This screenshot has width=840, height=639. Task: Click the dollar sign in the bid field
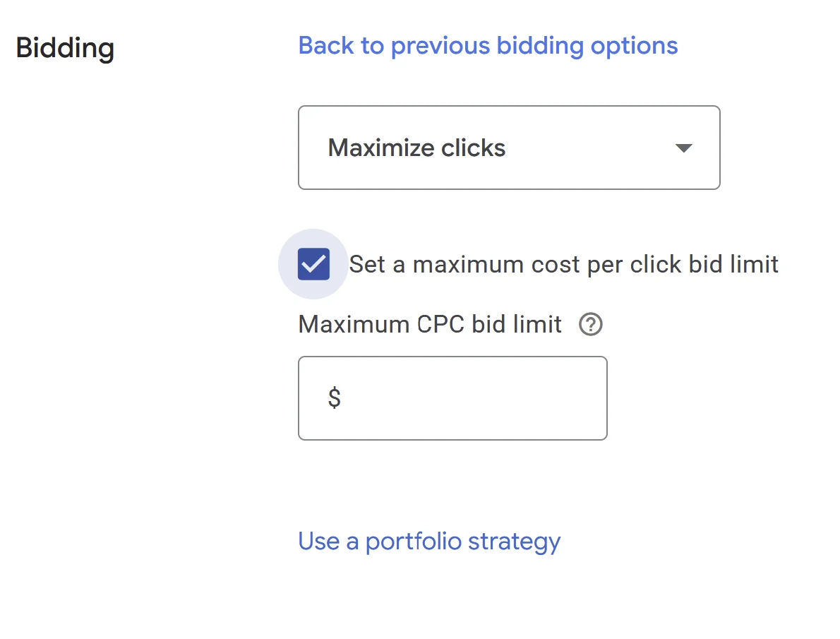coord(335,398)
